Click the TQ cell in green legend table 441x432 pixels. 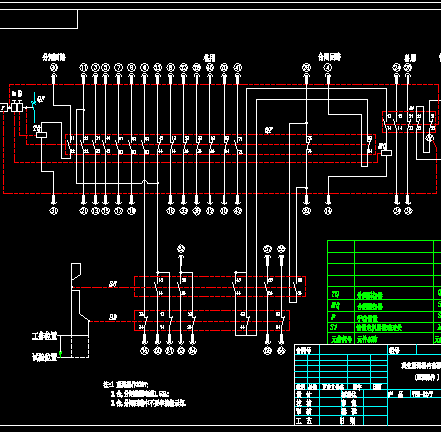click(x=341, y=294)
